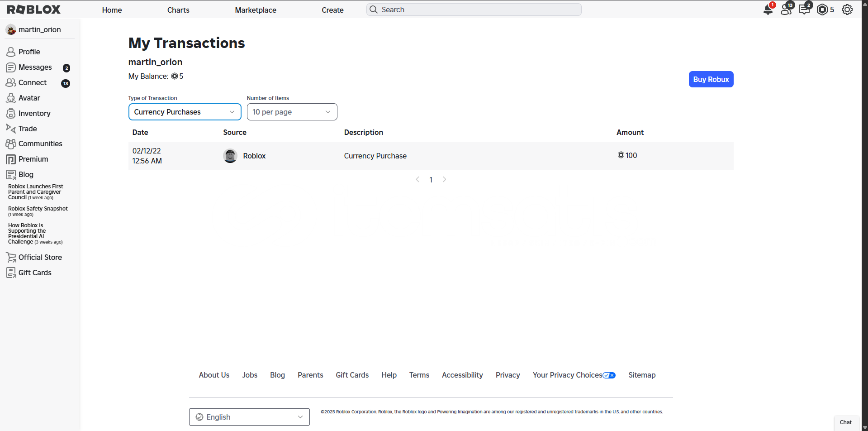Viewport: 868px width, 431px height.
Task: Toggle Your Privacy Choices link
Action: 574,375
